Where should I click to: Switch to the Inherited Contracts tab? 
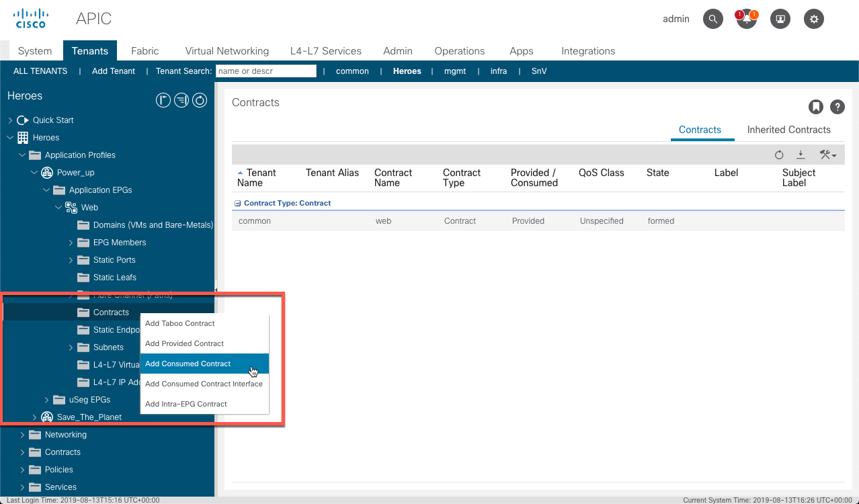tap(788, 129)
